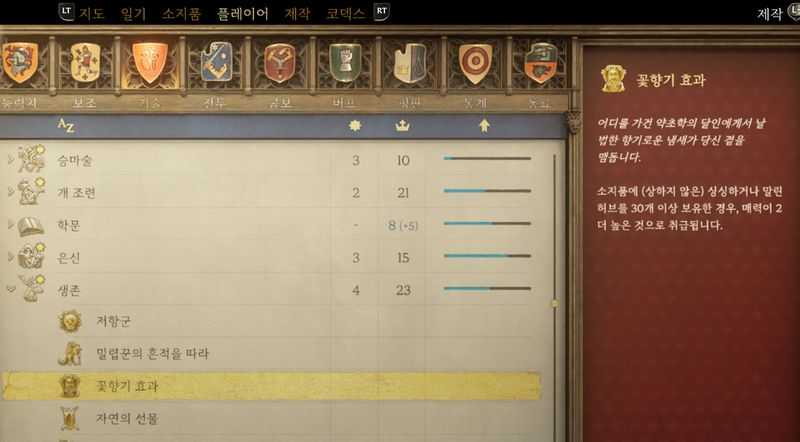Select the 자연의 선물 perk icon
This screenshot has width=800, height=442.
click(70, 419)
